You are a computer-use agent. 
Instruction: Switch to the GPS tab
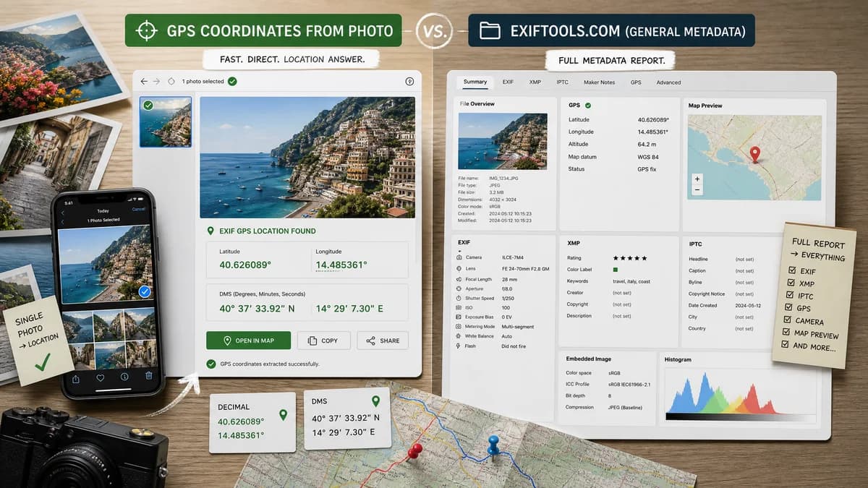point(636,82)
